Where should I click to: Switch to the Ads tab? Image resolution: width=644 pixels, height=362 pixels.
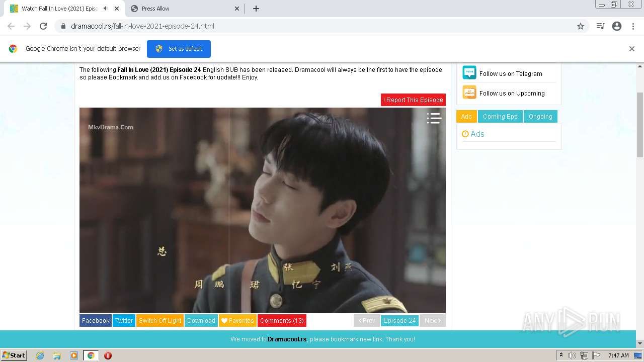point(466,116)
